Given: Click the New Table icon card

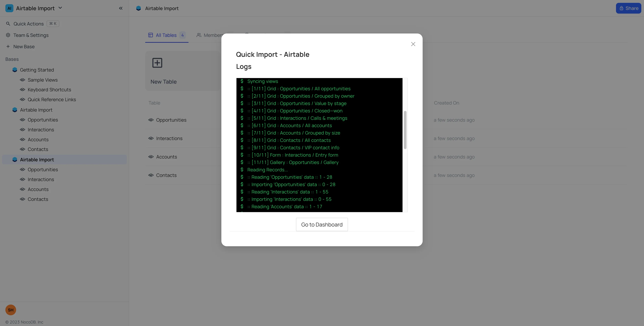Looking at the screenshot, I should [157, 63].
